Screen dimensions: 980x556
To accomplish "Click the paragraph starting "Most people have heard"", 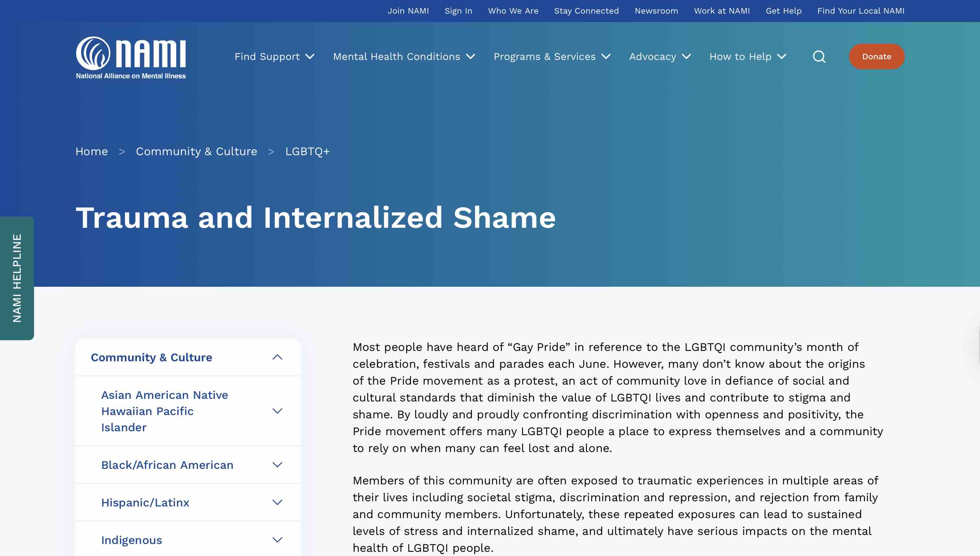I will tap(618, 397).
